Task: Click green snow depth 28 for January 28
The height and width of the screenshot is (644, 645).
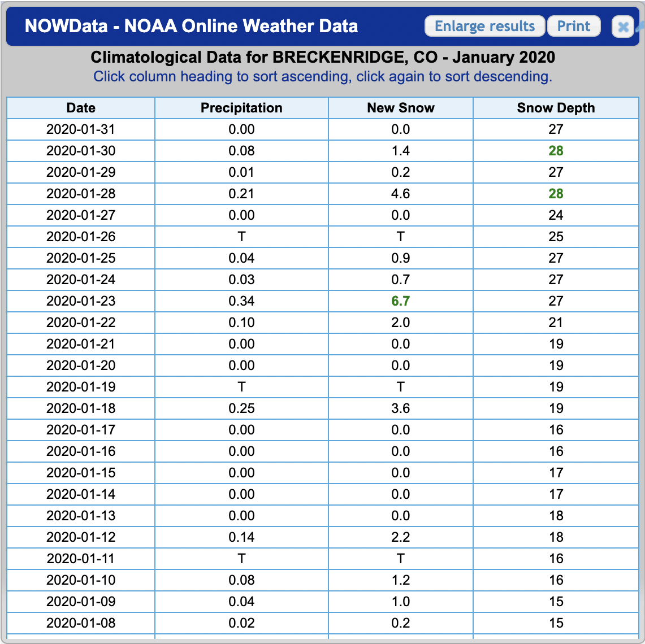Action: point(556,194)
